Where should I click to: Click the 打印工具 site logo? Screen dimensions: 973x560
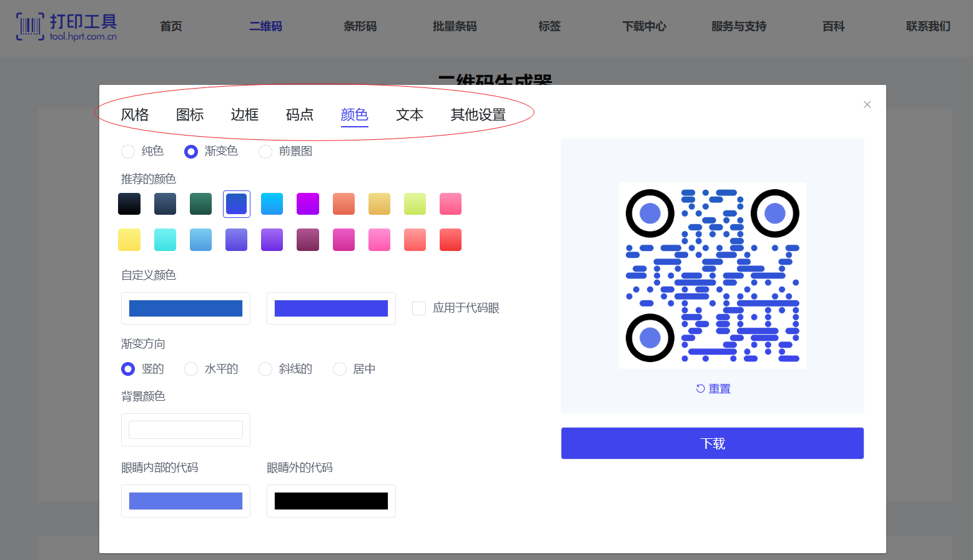click(66, 26)
